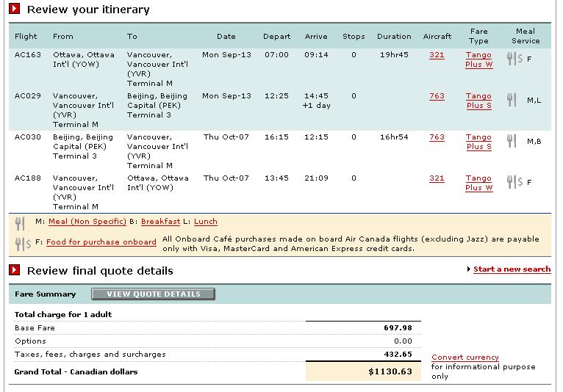Screen dimensions: 563x392
Task: Start a new search
Action: point(512,269)
